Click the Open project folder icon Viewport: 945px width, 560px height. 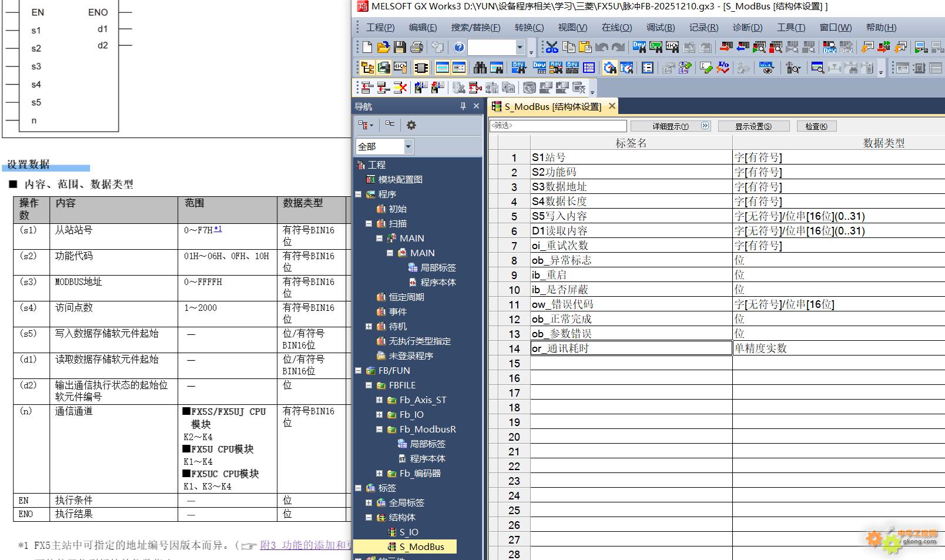[x=383, y=47]
